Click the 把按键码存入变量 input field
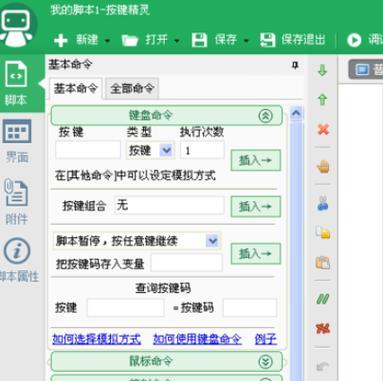 click(x=186, y=263)
